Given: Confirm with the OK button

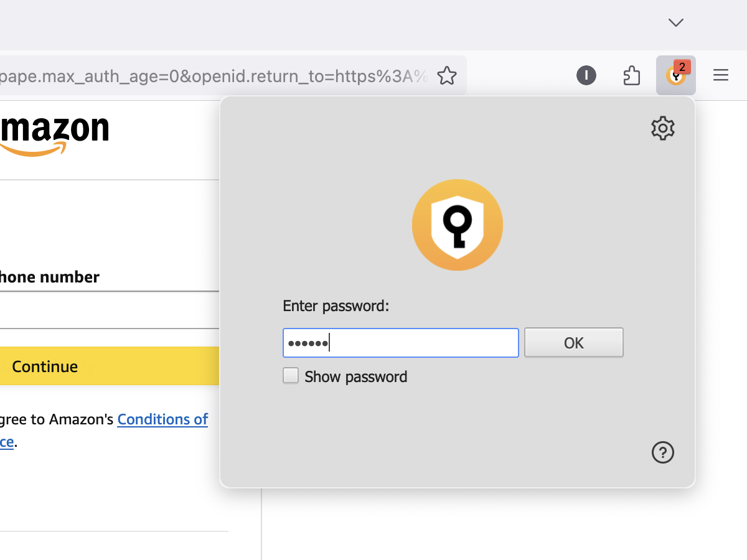Looking at the screenshot, I should (574, 343).
